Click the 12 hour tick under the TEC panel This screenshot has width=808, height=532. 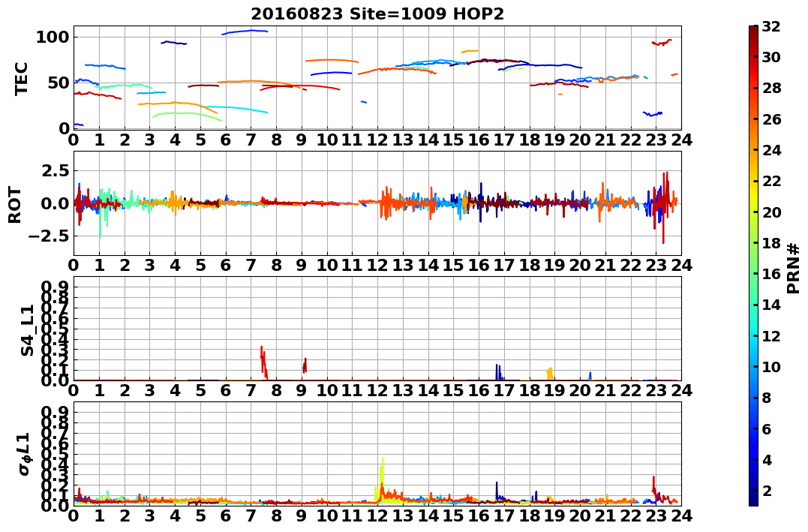377,140
